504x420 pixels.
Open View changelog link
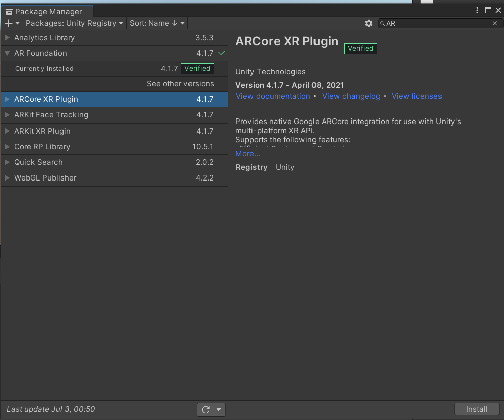point(351,96)
